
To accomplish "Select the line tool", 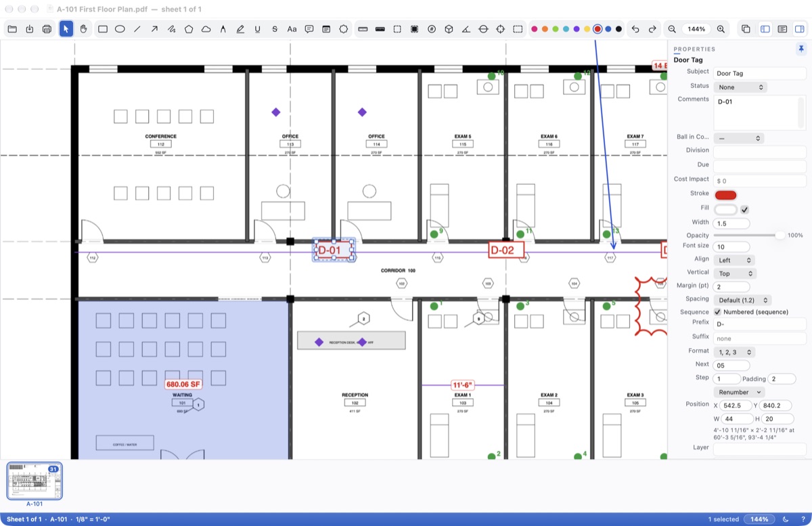I will (137, 29).
